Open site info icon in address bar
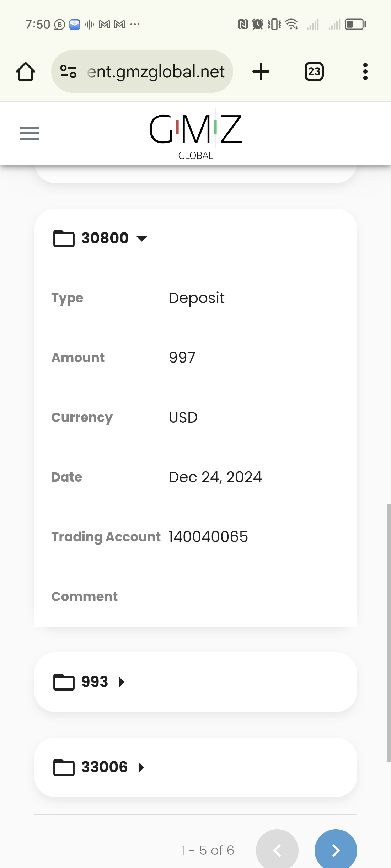 coord(68,72)
